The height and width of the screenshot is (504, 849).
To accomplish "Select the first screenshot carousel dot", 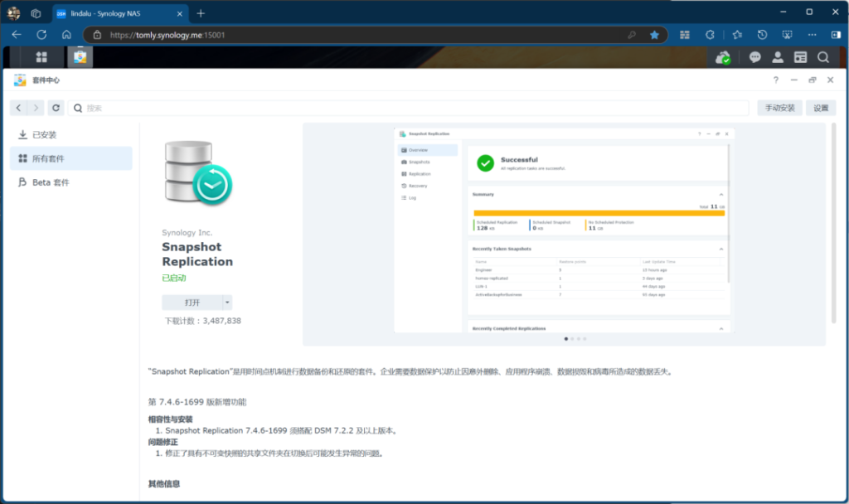I will coord(566,339).
